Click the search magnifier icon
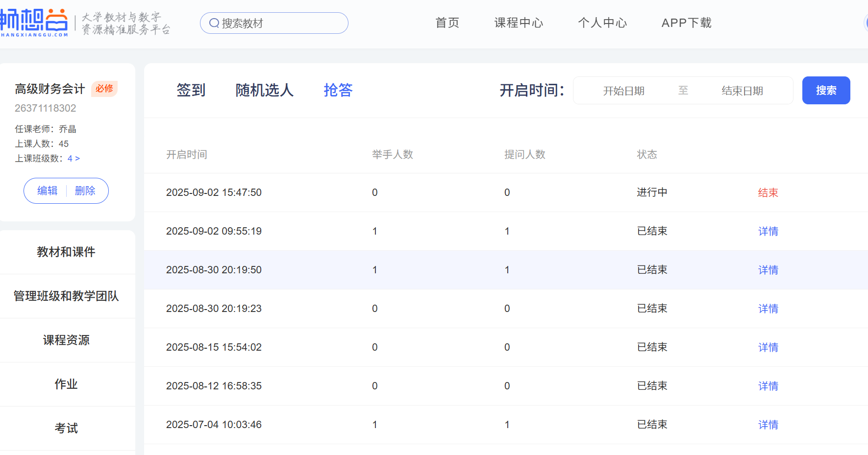Image resolution: width=868 pixels, height=455 pixels. click(214, 23)
